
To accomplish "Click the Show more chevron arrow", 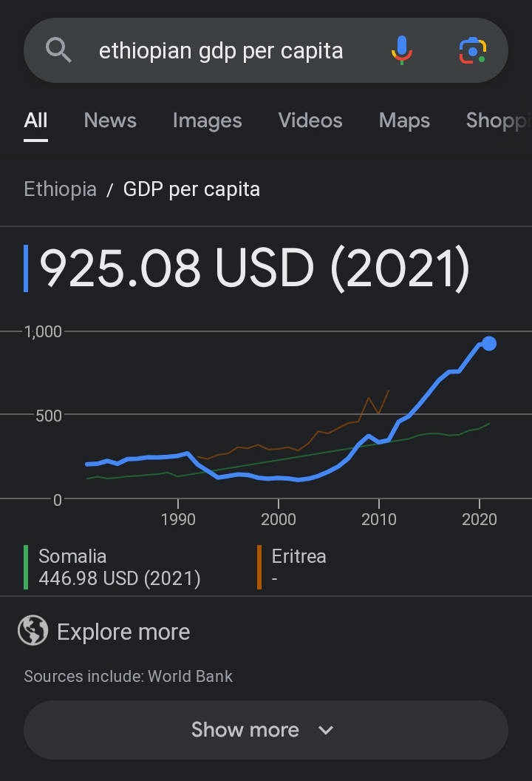I will (x=326, y=730).
